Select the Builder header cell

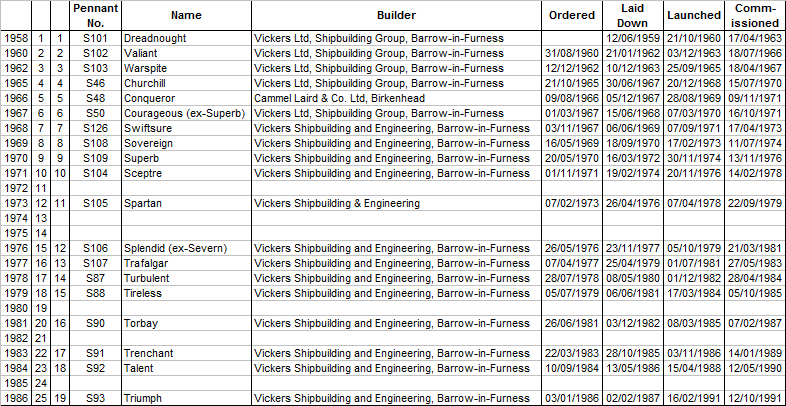[x=397, y=16]
